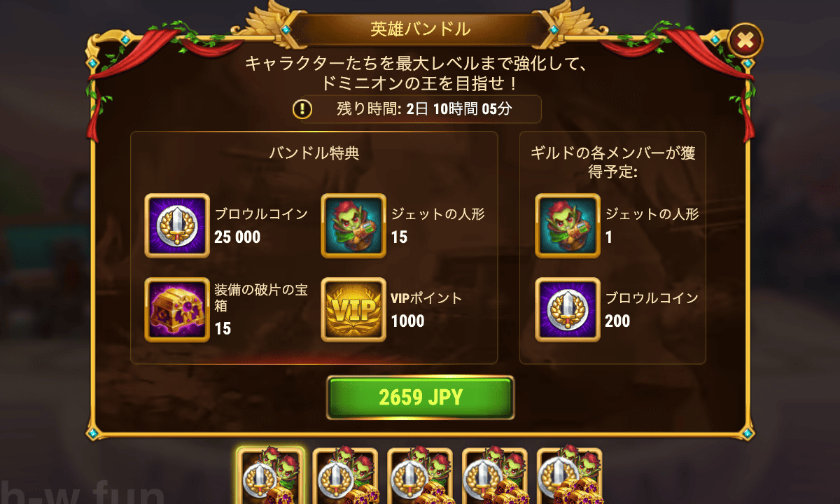Viewport: 840px width, 504px height.
Task: Tap the Brawl Coin 25 000 icon
Action: pyautogui.click(x=176, y=225)
